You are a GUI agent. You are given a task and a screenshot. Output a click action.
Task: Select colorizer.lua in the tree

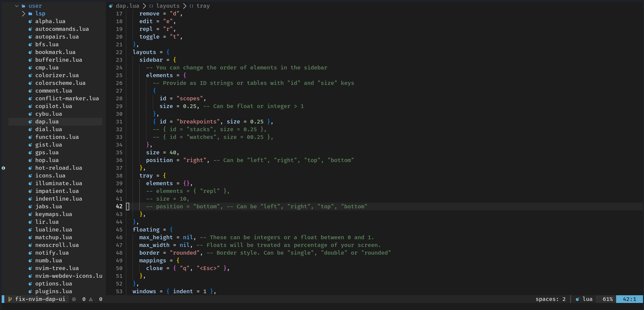(57, 75)
